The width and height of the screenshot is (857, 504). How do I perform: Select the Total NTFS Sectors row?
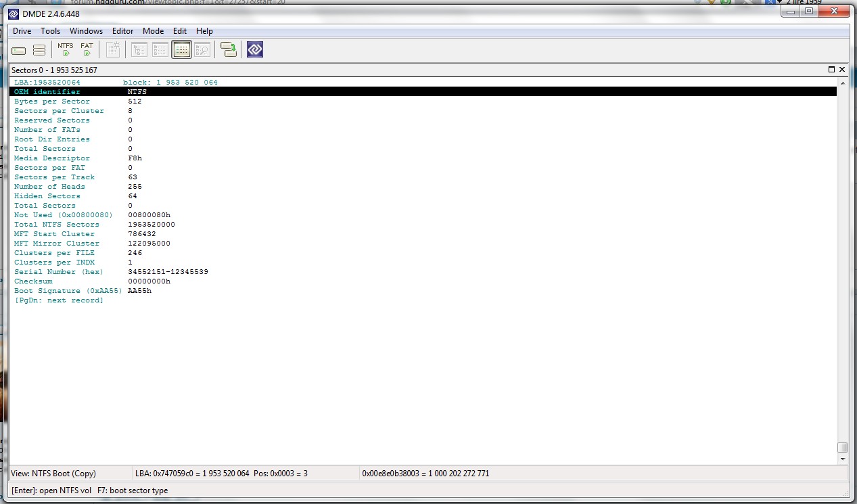[x=423, y=225]
